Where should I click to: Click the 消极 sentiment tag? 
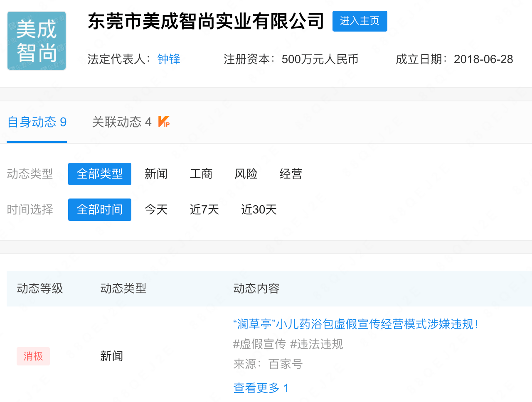tap(33, 356)
